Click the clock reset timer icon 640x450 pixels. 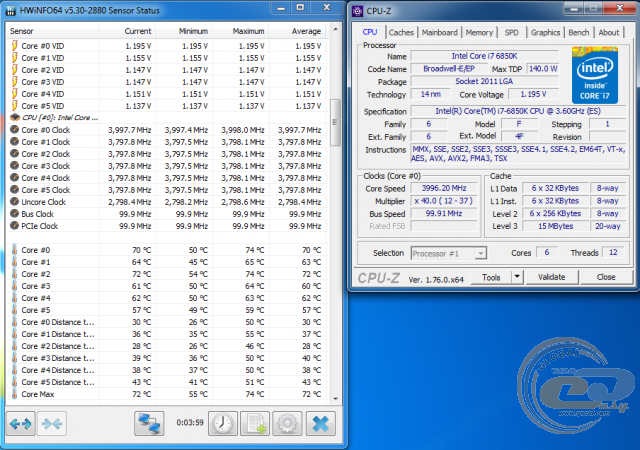(223, 423)
